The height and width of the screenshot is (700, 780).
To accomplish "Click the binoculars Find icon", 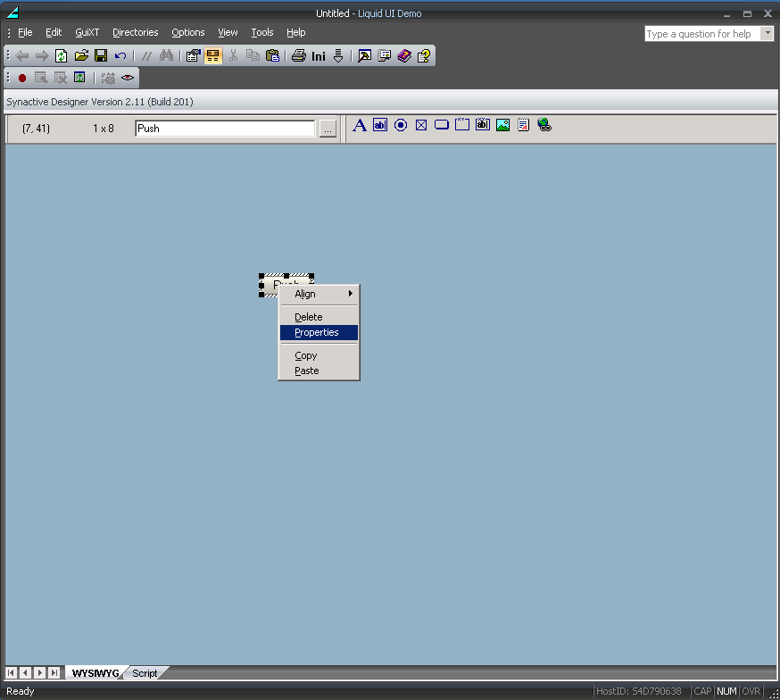I will [166, 55].
